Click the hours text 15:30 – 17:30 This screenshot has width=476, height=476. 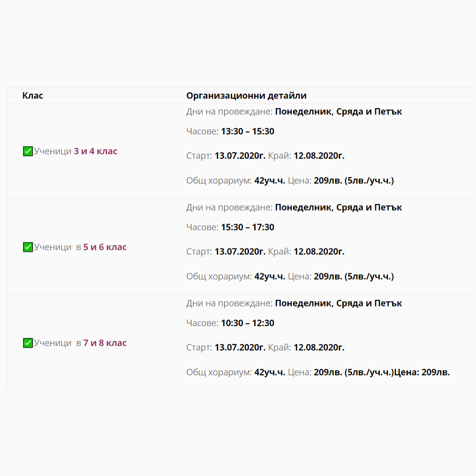tap(247, 228)
